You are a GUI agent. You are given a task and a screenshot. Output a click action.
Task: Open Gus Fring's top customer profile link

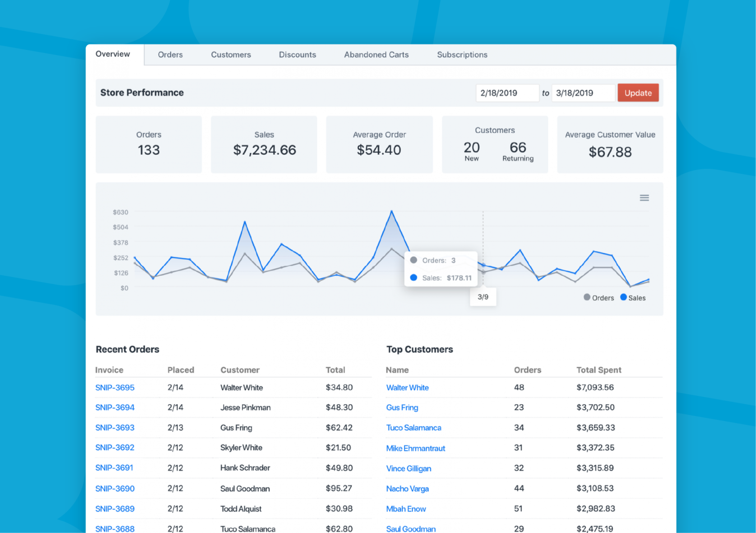pyautogui.click(x=402, y=408)
